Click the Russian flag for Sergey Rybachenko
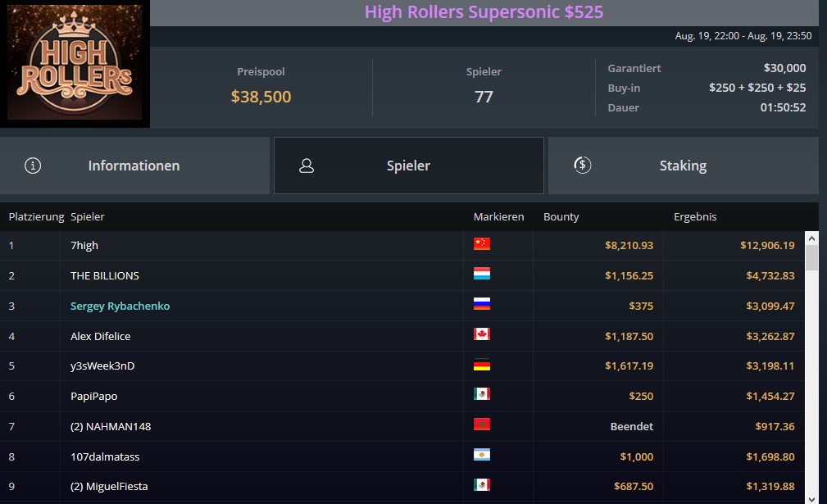The width and height of the screenshot is (827, 504). [482, 304]
